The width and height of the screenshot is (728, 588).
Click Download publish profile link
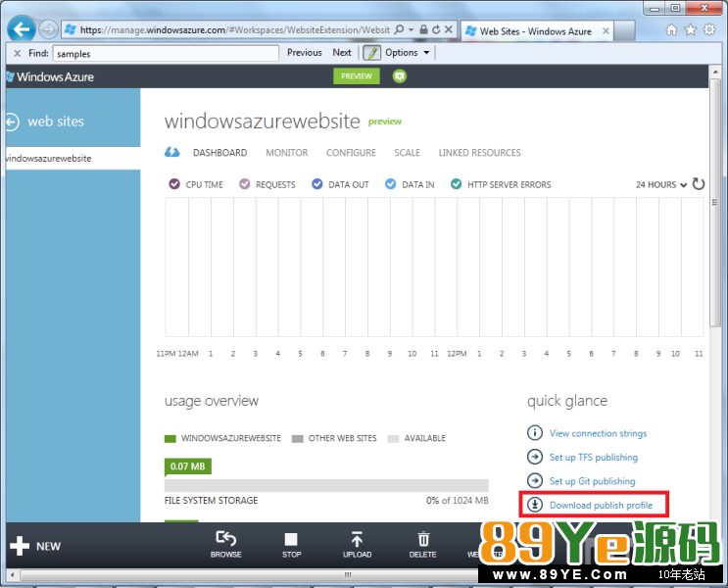tap(602, 506)
